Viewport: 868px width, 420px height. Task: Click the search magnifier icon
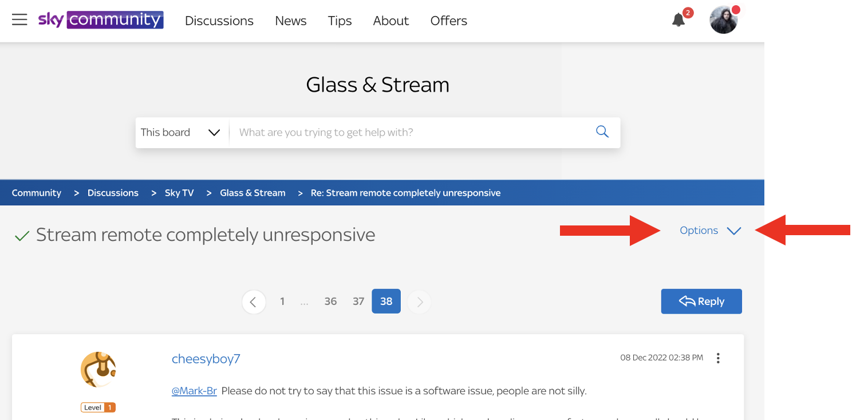point(602,132)
